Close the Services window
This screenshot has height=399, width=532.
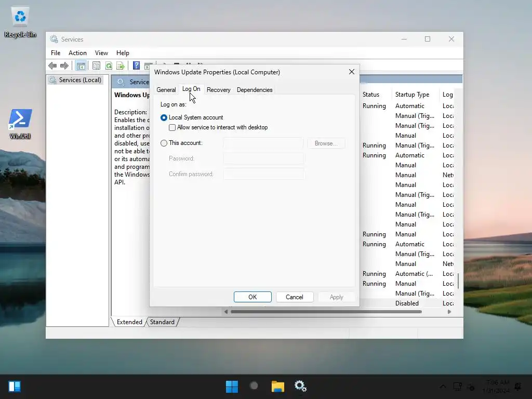click(451, 39)
